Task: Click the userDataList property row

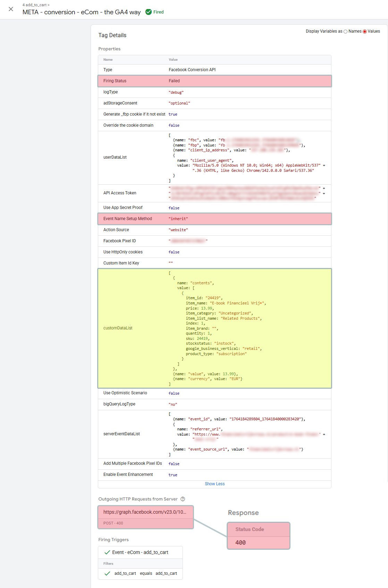Action: tap(214, 158)
